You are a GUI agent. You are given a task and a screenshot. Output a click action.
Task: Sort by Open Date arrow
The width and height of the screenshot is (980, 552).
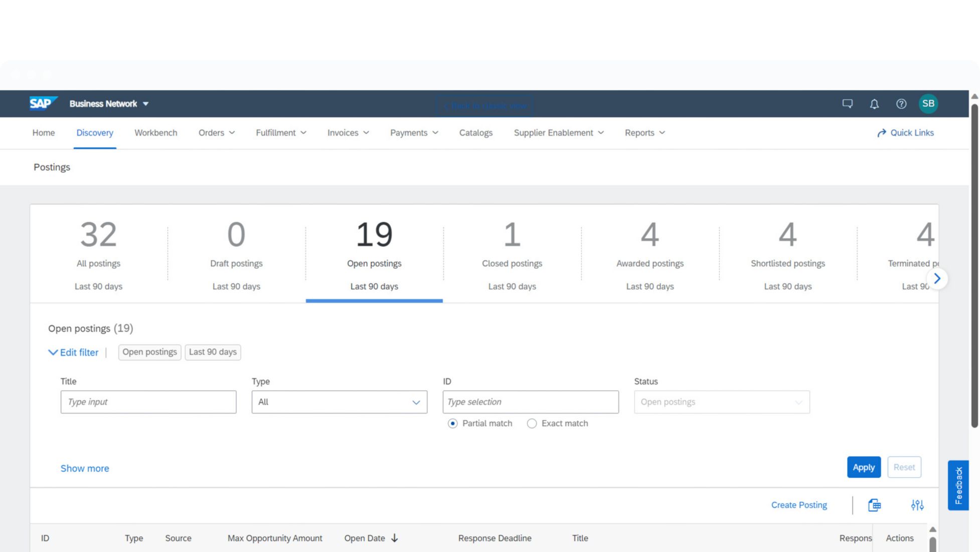(x=395, y=538)
